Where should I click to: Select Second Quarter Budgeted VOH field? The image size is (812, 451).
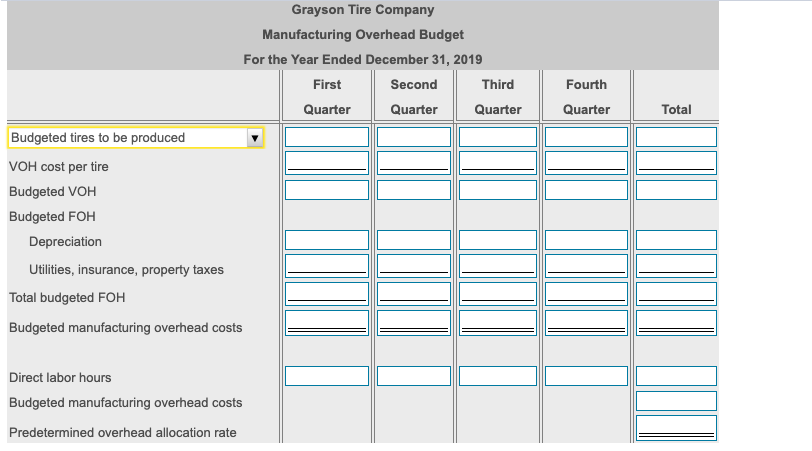tap(414, 190)
